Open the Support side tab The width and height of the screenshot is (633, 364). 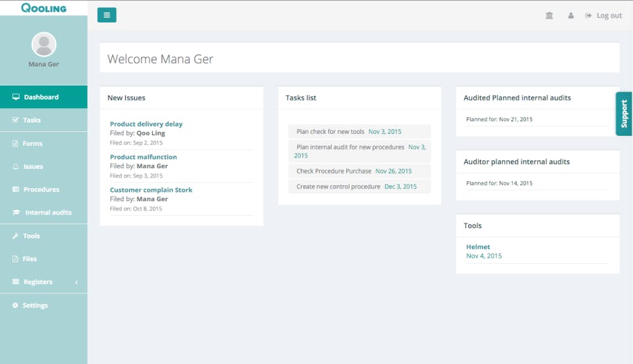[x=624, y=114]
